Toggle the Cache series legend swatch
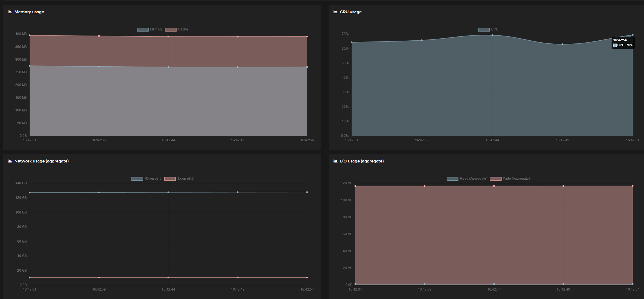644x299 pixels. (x=171, y=30)
